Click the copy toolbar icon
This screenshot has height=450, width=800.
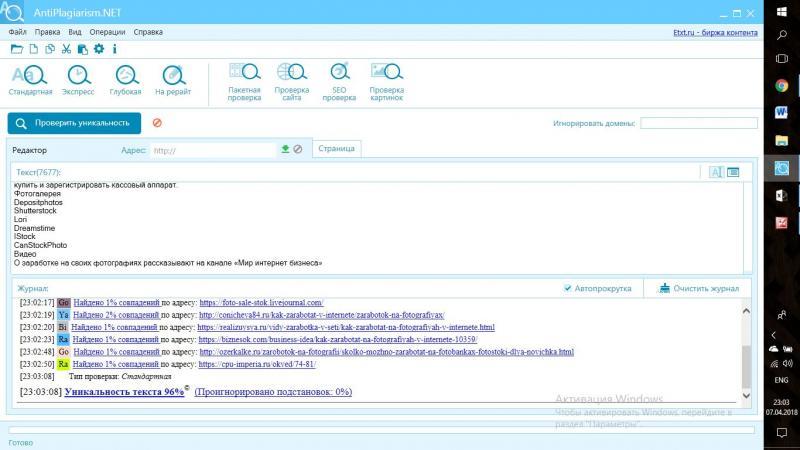point(50,49)
